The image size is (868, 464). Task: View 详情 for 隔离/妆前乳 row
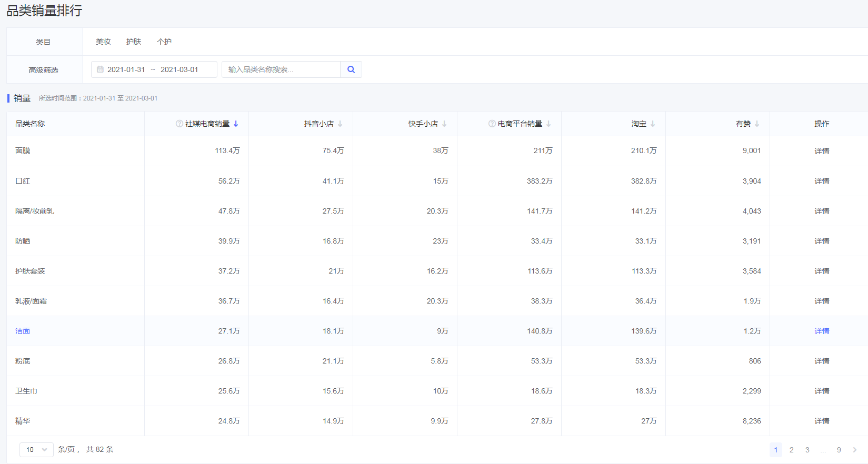pyautogui.click(x=822, y=211)
